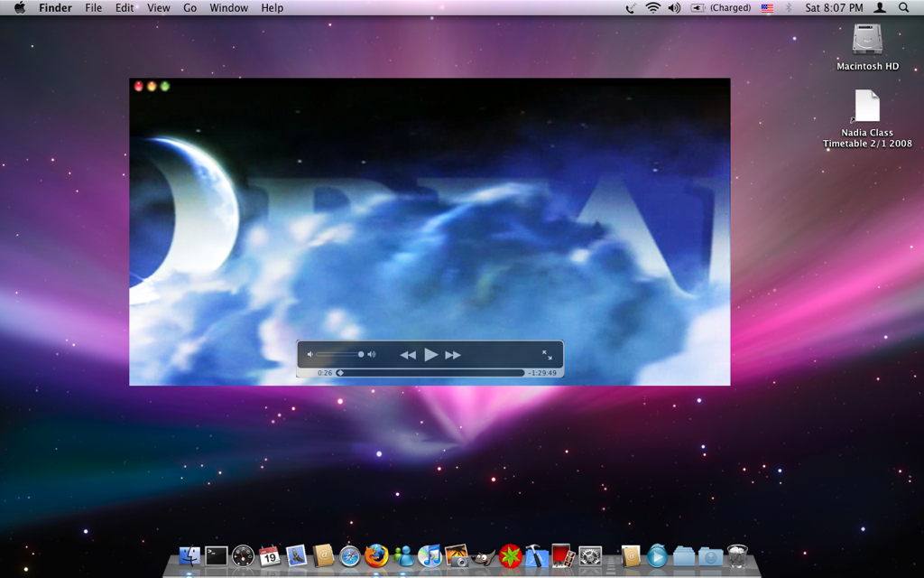Open Terminal from the Dock
The height and width of the screenshot is (578, 924).
click(x=215, y=557)
